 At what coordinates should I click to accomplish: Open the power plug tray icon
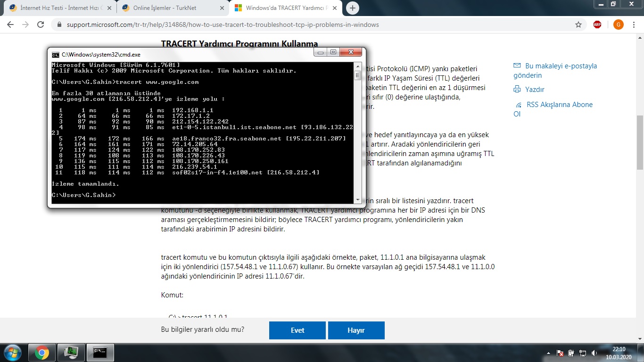[x=571, y=353]
